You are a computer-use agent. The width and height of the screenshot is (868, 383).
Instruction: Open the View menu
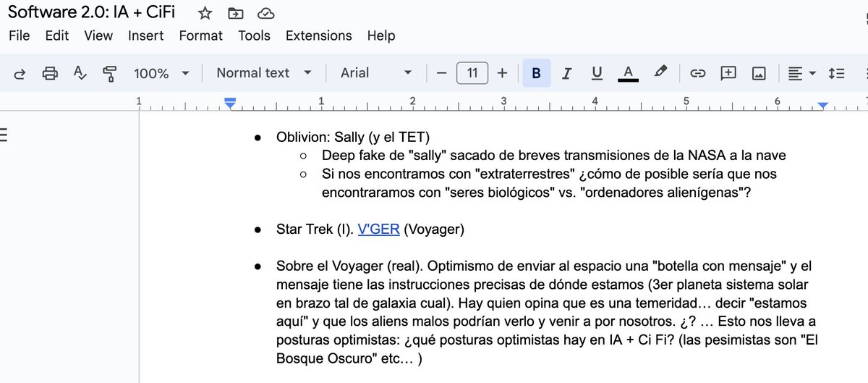pos(98,35)
